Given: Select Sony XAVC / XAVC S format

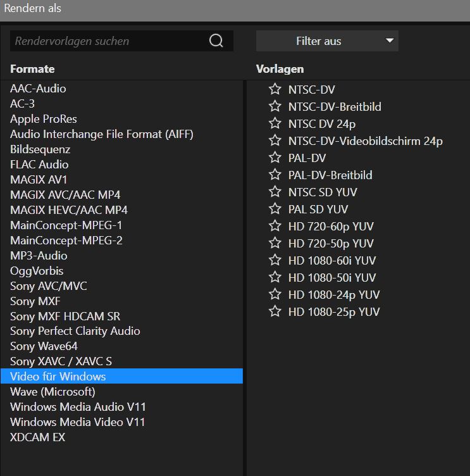Looking at the screenshot, I should pos(61,361).
